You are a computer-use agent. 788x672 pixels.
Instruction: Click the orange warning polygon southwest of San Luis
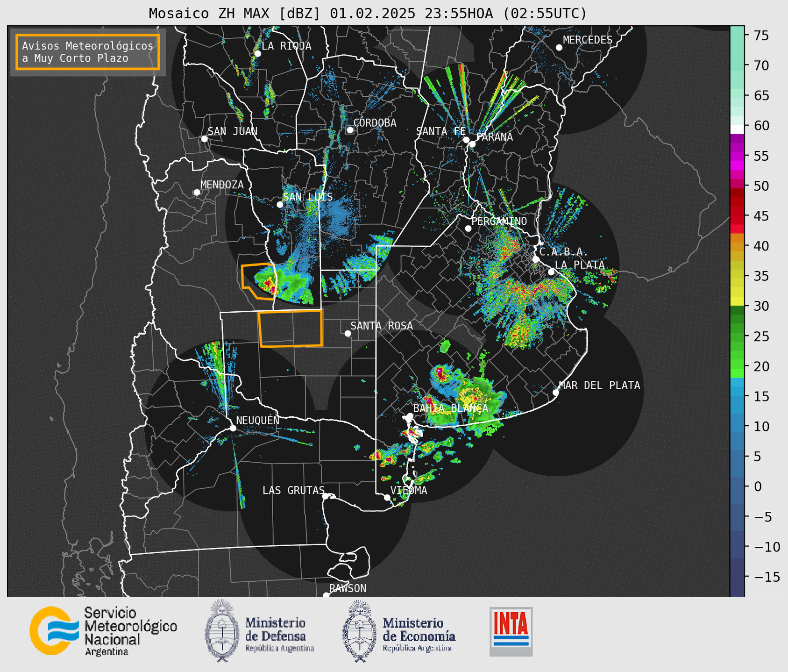click(x=258, y=281)
